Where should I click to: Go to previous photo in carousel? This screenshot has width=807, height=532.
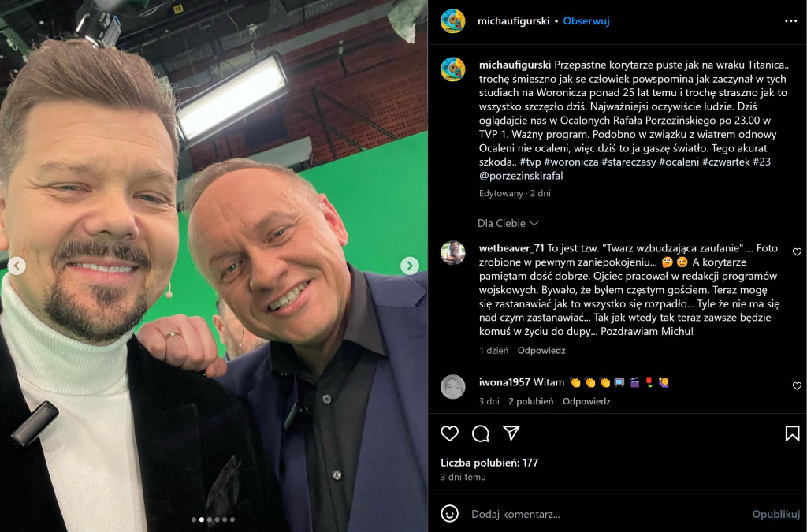point(17,266)
